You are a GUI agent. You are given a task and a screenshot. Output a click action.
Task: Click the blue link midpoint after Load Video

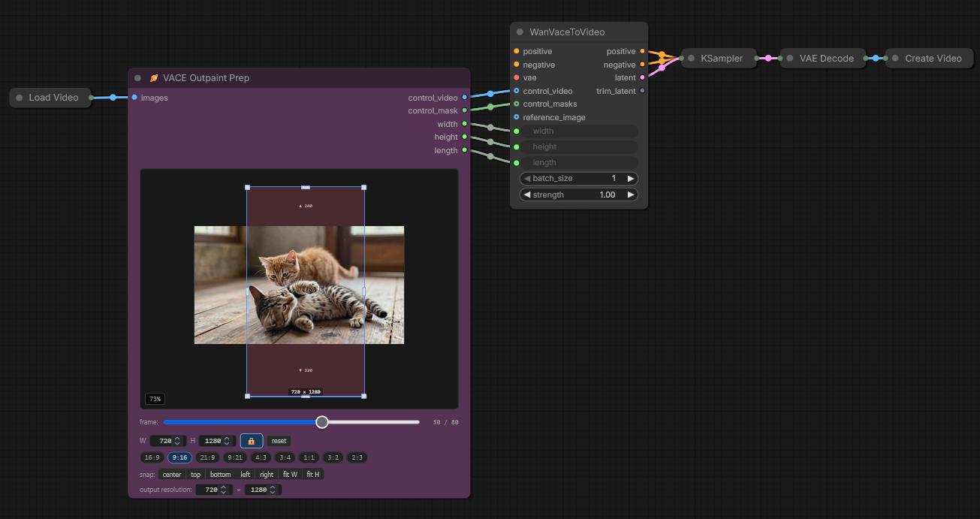[x=113, y=98]
